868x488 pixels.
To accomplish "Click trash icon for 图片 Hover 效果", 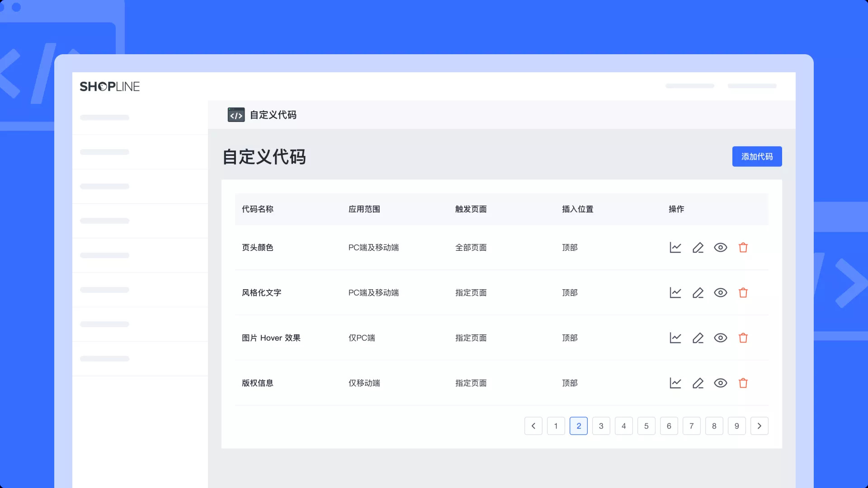I will (x=743, y=338).
